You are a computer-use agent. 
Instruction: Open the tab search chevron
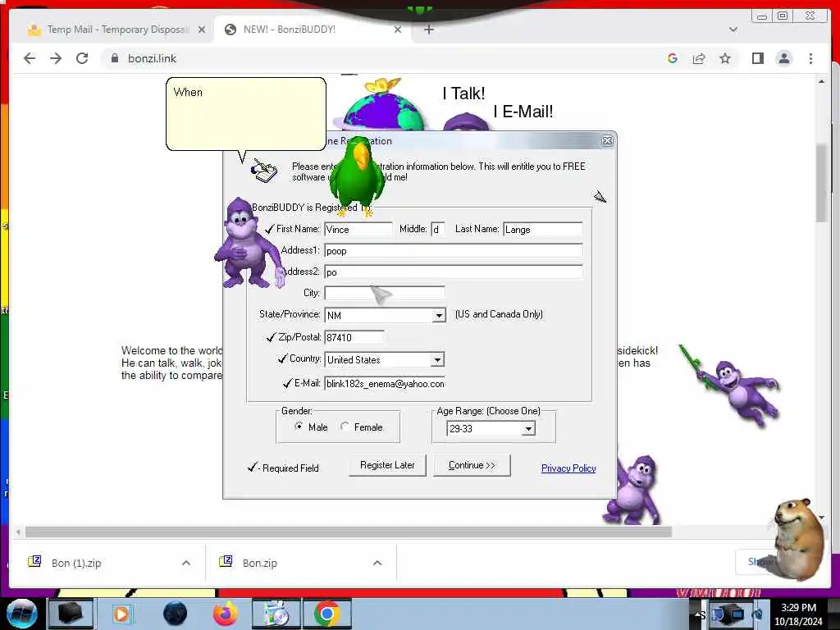coord(733,30)
